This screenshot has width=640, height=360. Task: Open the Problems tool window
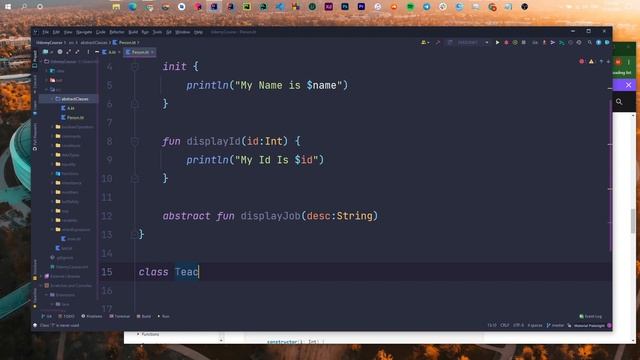click(91, 316)
